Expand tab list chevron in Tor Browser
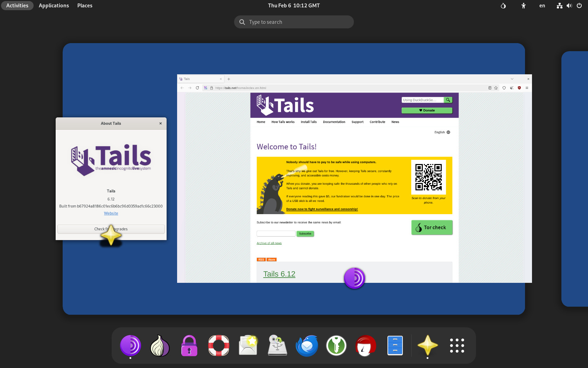Viewport: 588px width, 368px height. point(512,79)
